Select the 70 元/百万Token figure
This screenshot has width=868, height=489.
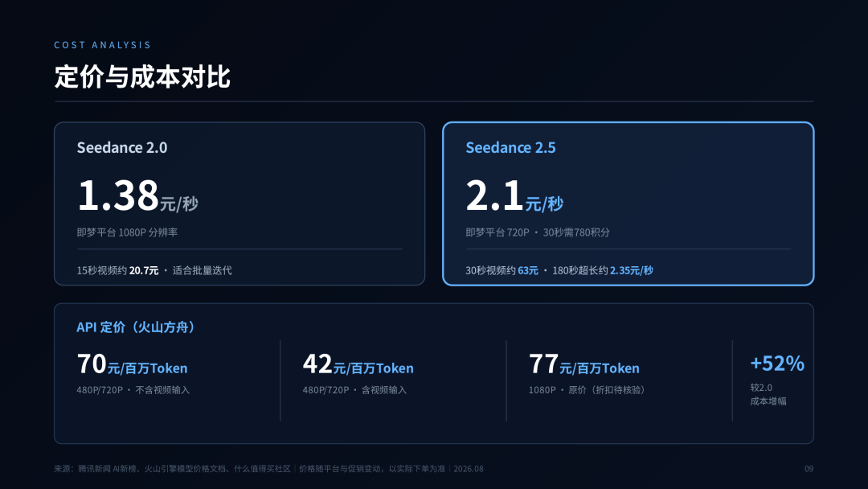132,364
